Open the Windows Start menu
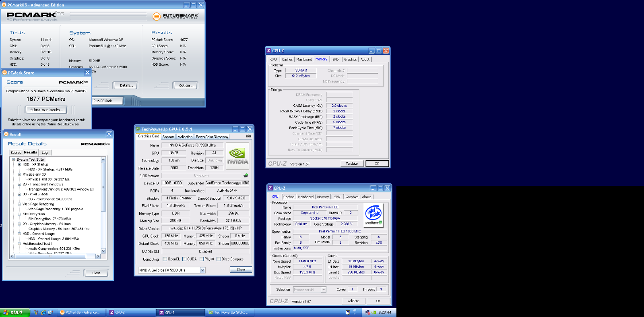The height and width of the screenshot is (317, 644). tap(14, 312)
